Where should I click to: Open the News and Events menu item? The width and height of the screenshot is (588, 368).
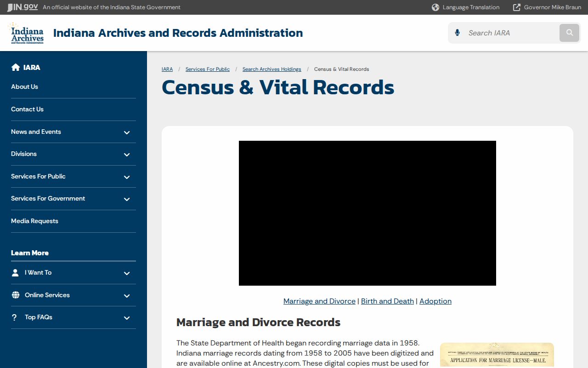tap(36, 132)
